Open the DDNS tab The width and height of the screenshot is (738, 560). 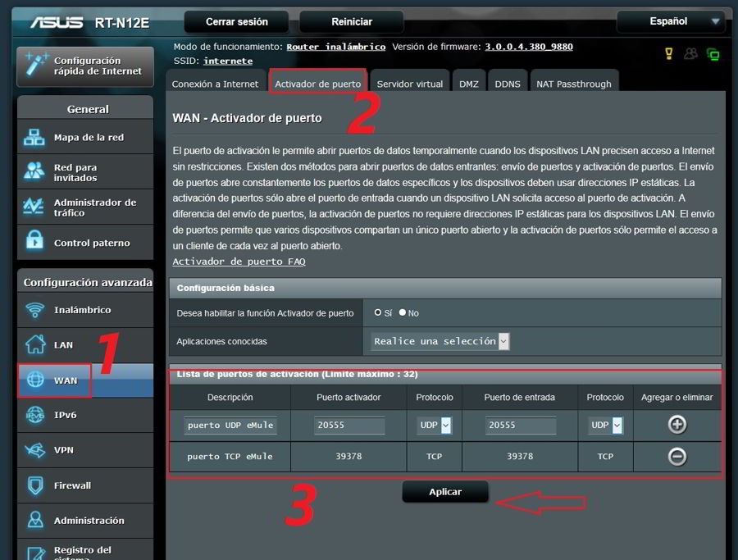[x=507, y=84]
